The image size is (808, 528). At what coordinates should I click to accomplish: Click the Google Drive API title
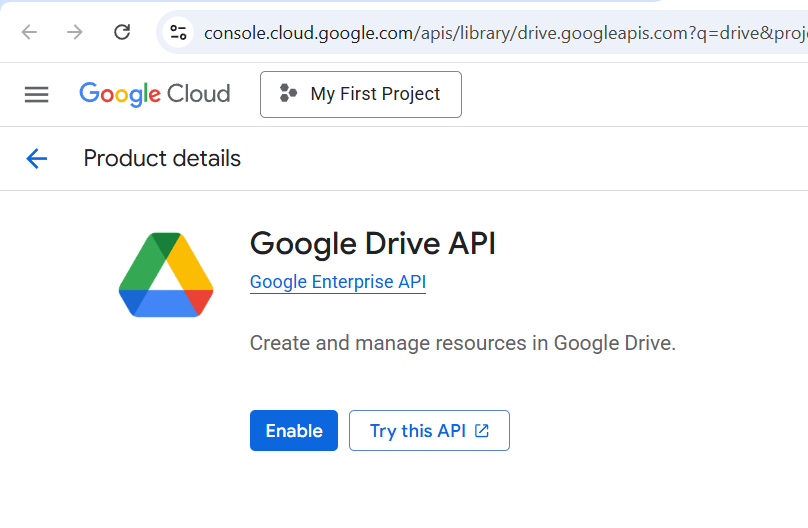tap(372, 243)
